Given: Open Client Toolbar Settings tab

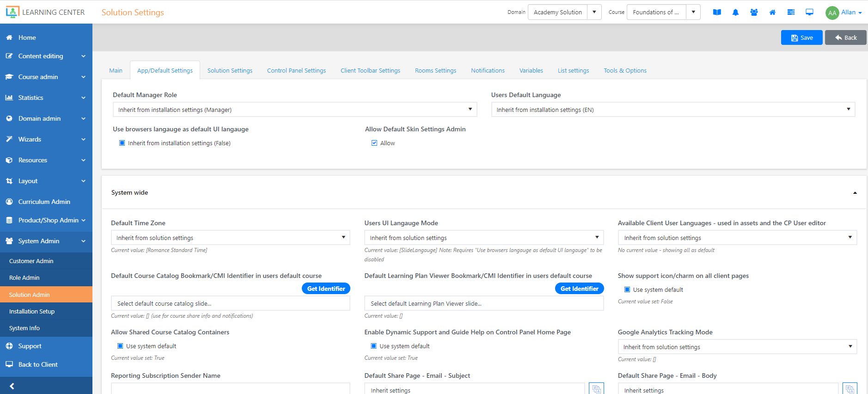Looking at the screenshot, I should point(370,70).
